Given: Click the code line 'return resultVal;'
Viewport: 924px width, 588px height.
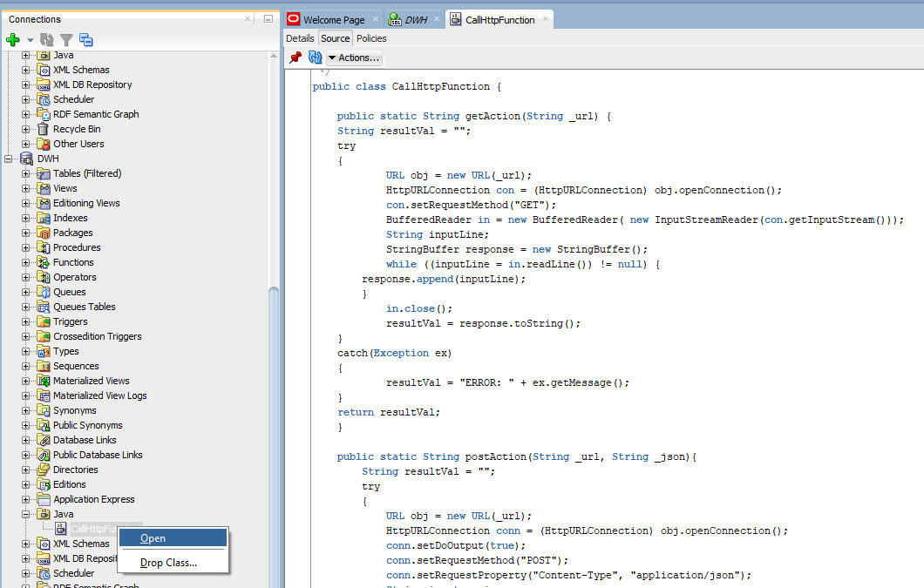Looking at the screenshot, I should click(388, 412).
